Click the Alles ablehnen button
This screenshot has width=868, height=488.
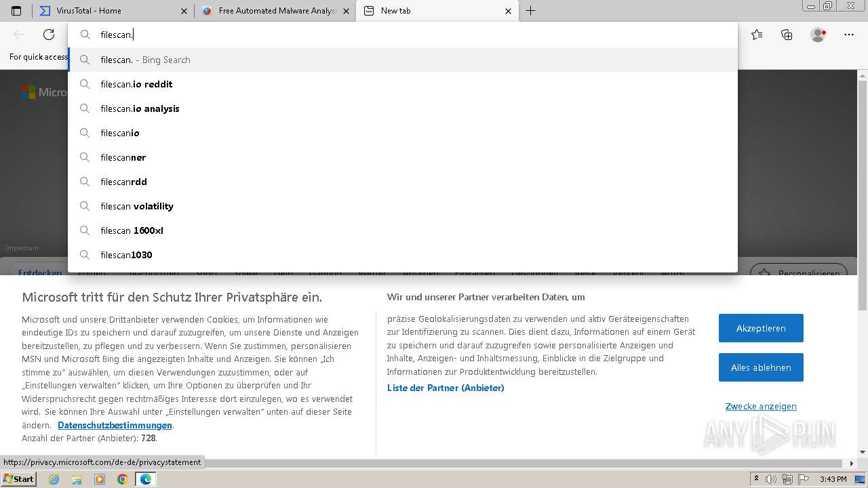point(761,367)
